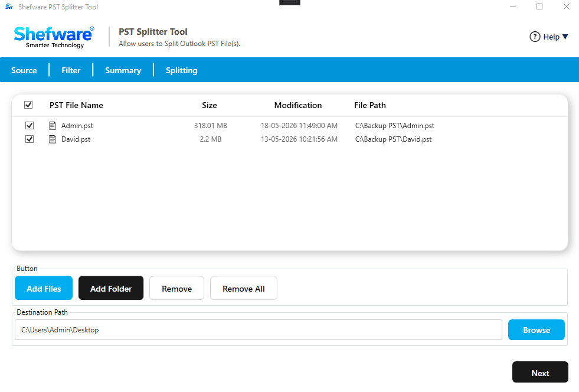Click the Remove button

pos(176,288)
